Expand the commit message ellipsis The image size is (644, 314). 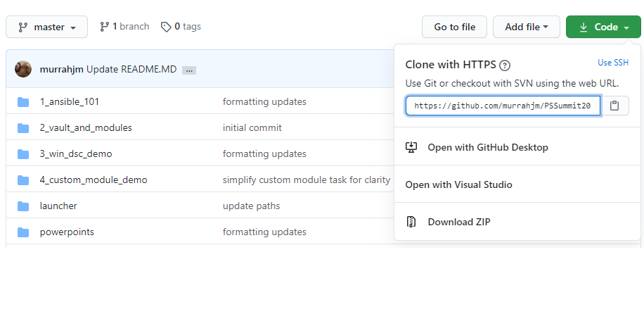coord(189,70)
